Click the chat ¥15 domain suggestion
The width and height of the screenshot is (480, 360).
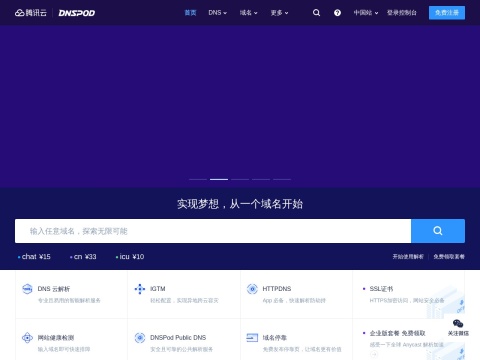tap(34, 257)
